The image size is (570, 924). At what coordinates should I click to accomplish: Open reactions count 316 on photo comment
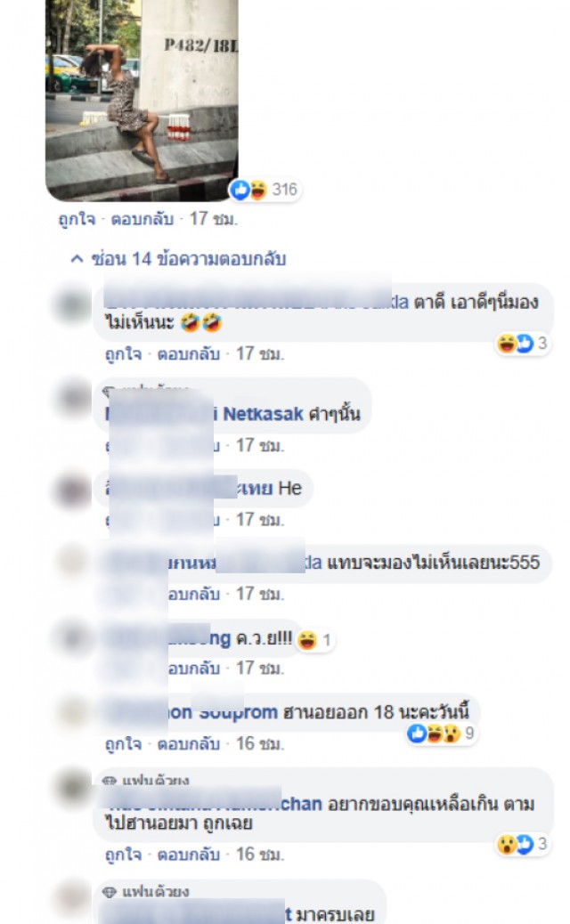point(264,190)
